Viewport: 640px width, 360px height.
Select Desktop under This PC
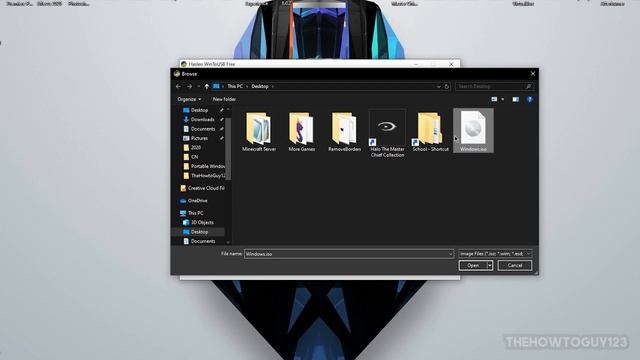click(x=199, y=232)
